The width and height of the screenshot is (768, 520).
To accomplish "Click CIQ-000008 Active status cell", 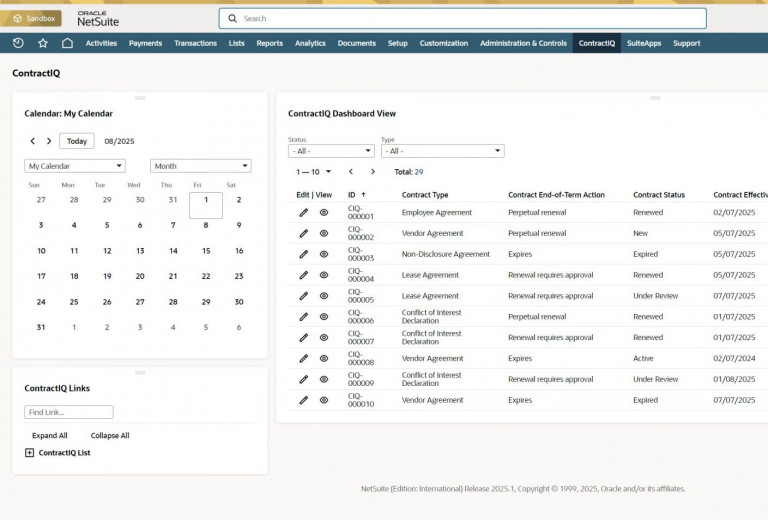I will coord(643,358).
